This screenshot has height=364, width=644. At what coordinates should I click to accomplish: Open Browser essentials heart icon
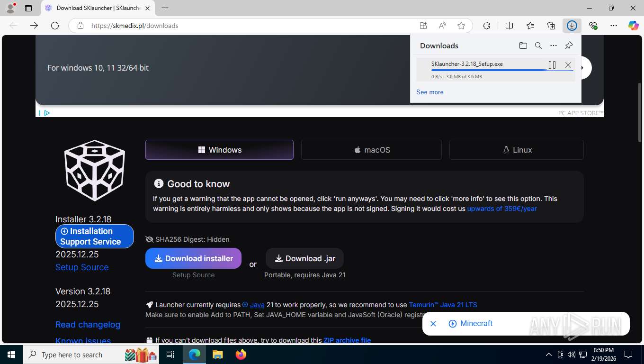pyautogui.click(x=593, y=26)
